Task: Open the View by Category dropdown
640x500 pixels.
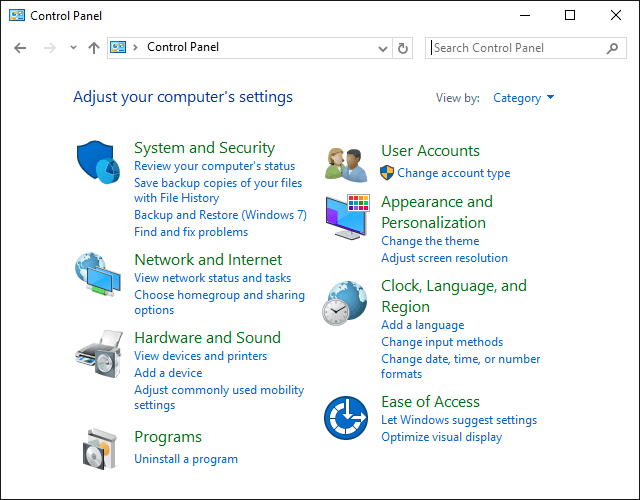Action: pos(524,98)
